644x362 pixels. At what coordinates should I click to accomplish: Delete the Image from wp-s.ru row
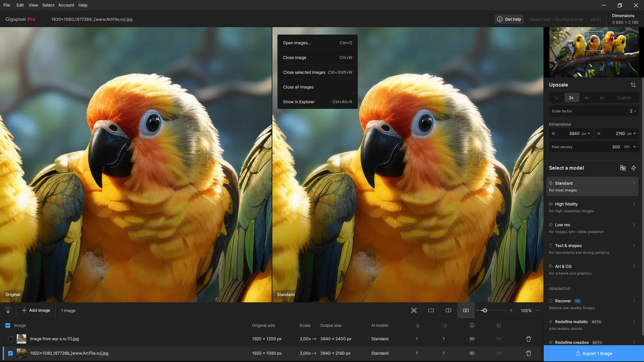pyautogui.click(x=529, y=339)
